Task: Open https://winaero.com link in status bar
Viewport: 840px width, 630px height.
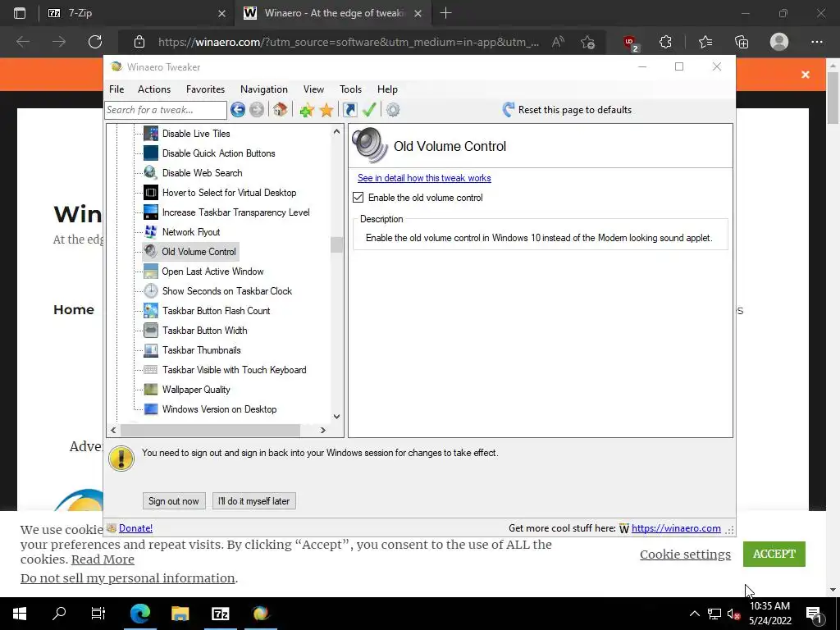Action: coord(676,528)
